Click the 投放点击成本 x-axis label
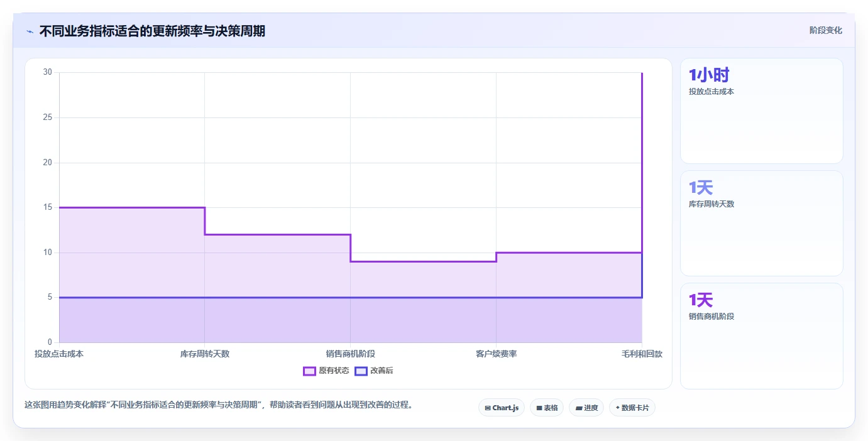 pos(59,354)
